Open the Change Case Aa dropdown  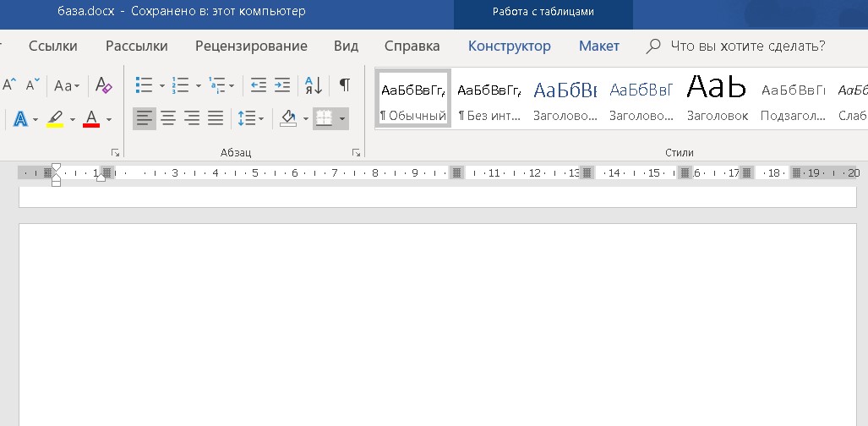click(67, 85)
